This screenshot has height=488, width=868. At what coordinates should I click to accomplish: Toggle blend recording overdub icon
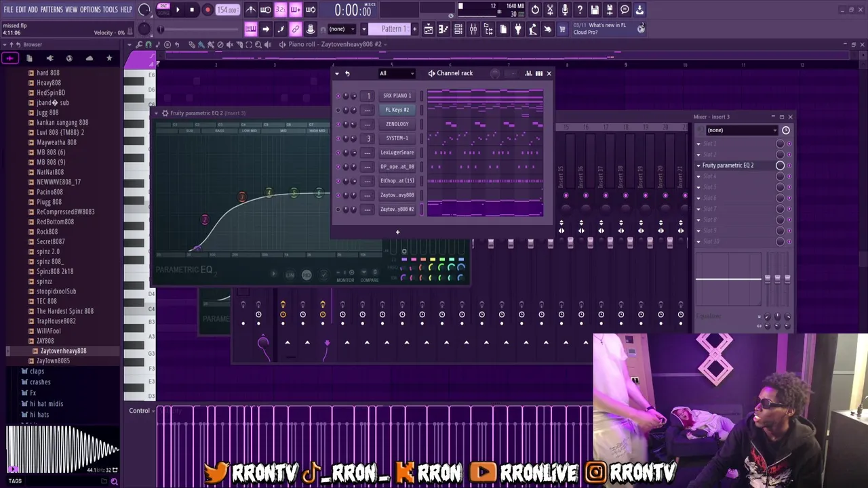[x=296, y=9]
